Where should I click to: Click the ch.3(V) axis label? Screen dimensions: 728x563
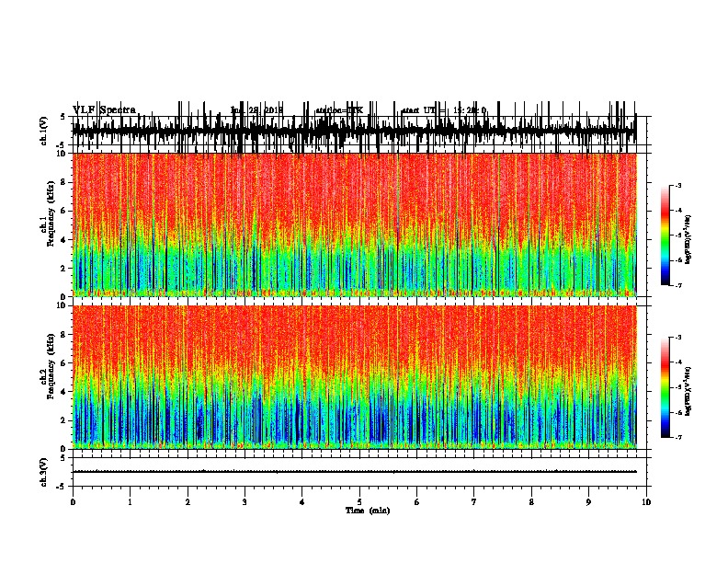pos(43,473)
